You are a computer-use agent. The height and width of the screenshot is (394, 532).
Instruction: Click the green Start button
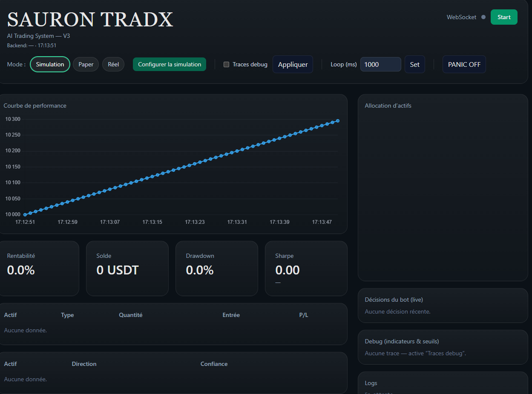504,17
